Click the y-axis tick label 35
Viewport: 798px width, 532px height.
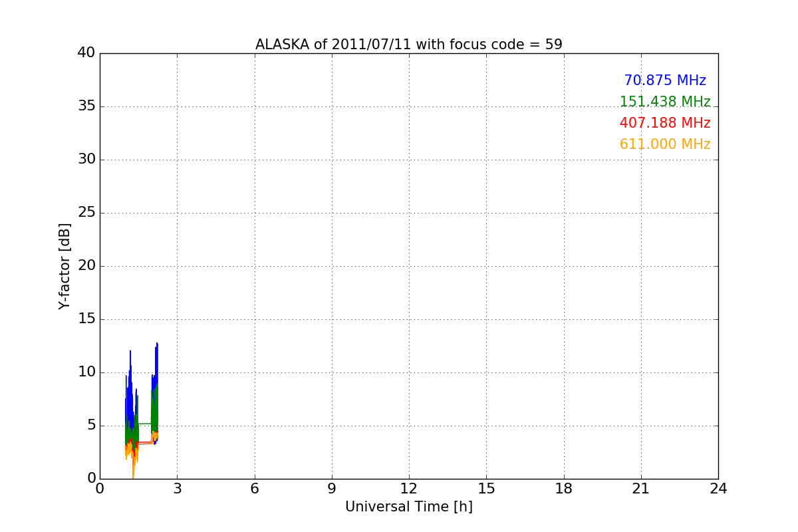86,106
